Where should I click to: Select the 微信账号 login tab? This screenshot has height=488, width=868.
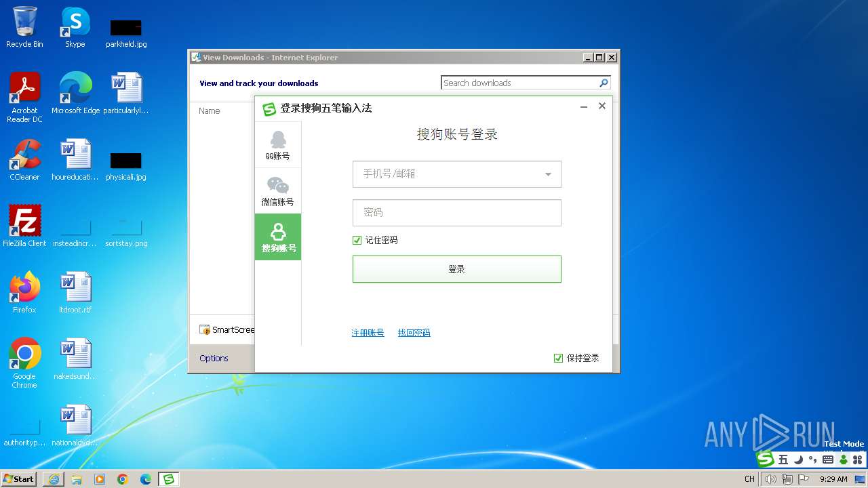278,191
